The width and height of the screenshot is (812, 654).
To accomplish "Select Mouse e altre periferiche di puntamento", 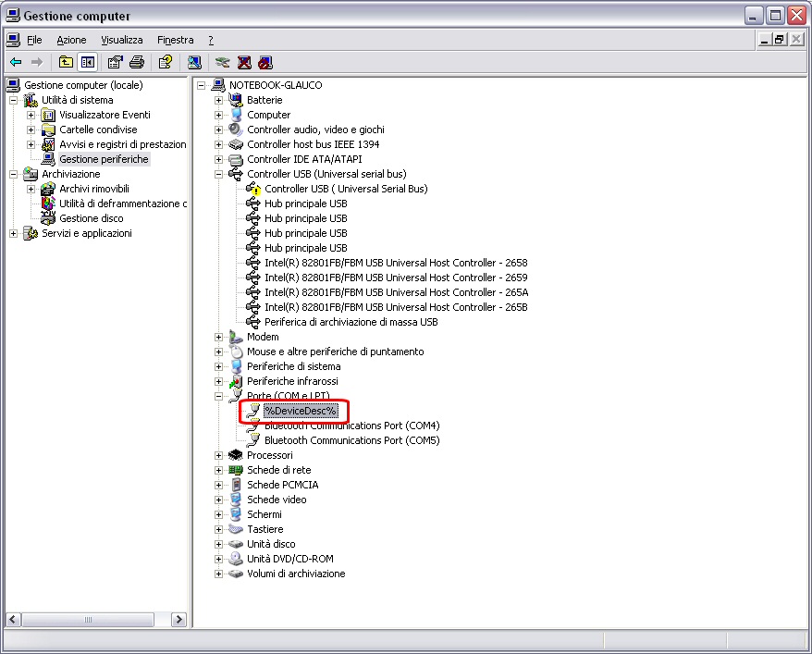I will (x=335, y=352).
